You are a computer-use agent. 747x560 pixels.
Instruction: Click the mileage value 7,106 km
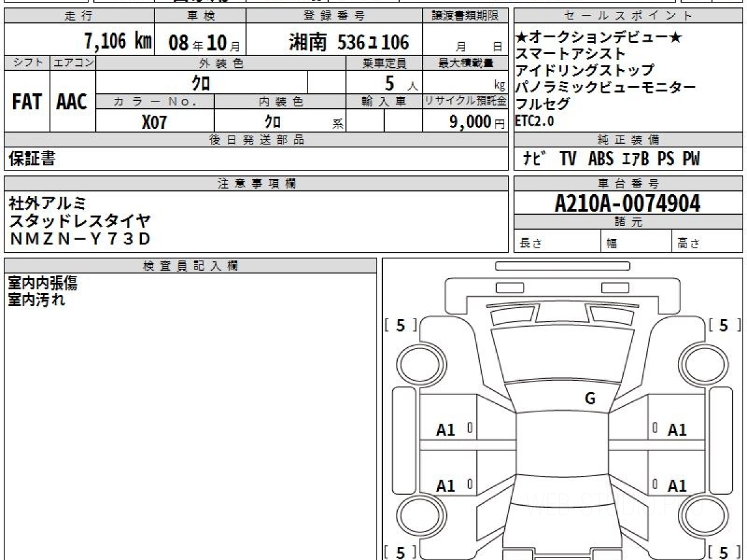coord(118,42)
